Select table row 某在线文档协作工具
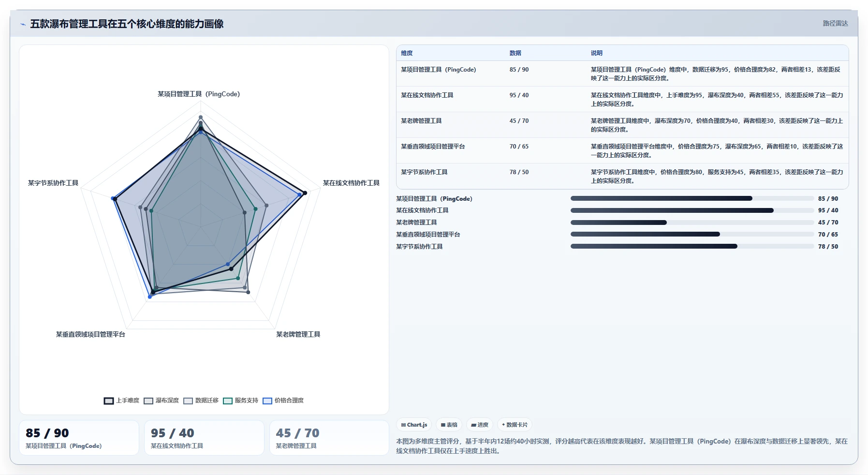This screenshot has height=475, width=868. pos(622,99)
